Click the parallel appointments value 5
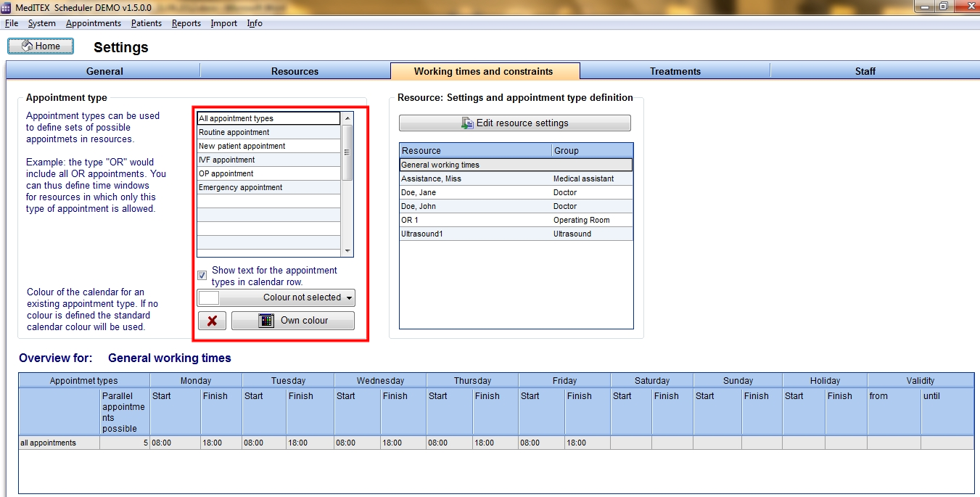Image resolution: width=980 pixels, height=497 pixels. click(125, 443)
